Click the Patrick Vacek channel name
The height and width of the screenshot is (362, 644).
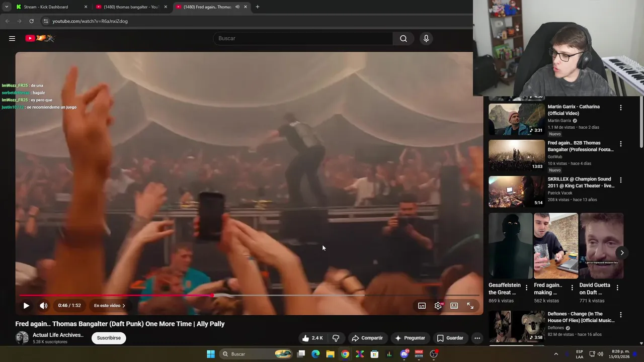560,193
